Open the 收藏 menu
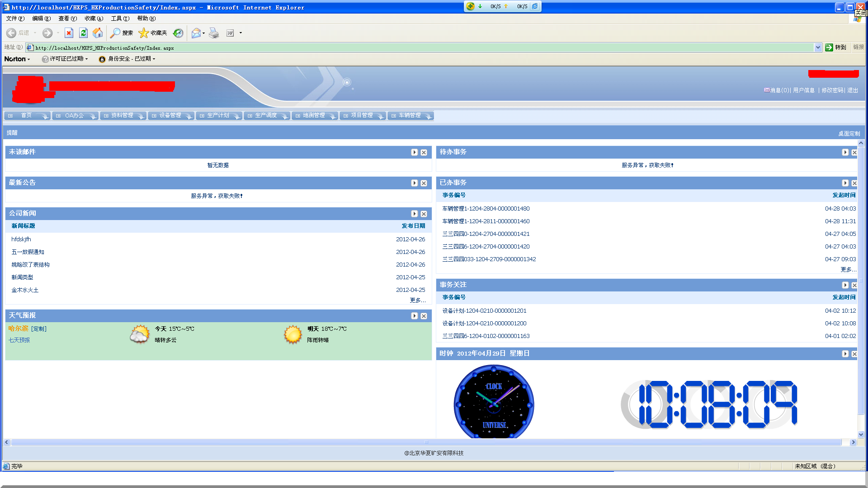Viewport: 868px width, 488px height. pos(94,19)
